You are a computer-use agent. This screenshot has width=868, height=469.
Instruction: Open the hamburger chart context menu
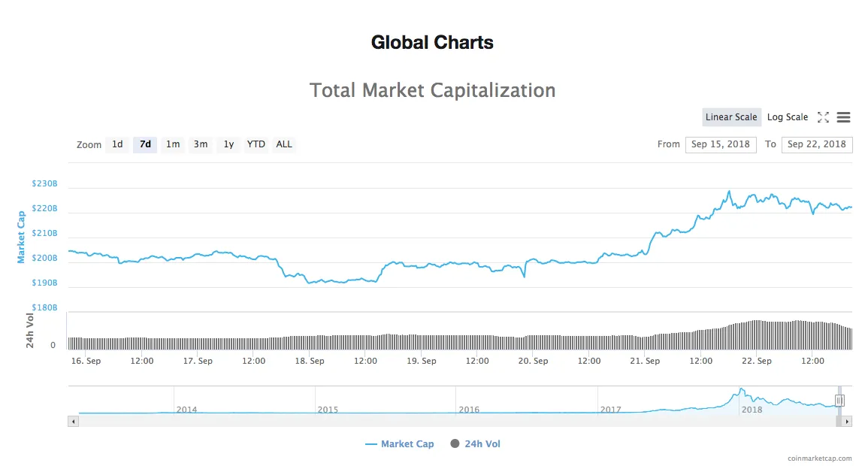pos(843,117)
